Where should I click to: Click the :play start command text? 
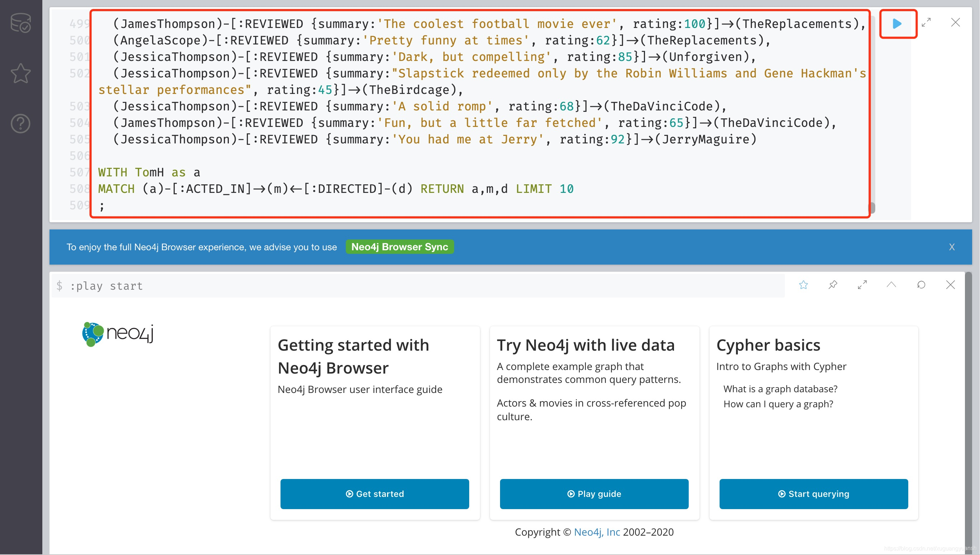[x=107, y=286]
